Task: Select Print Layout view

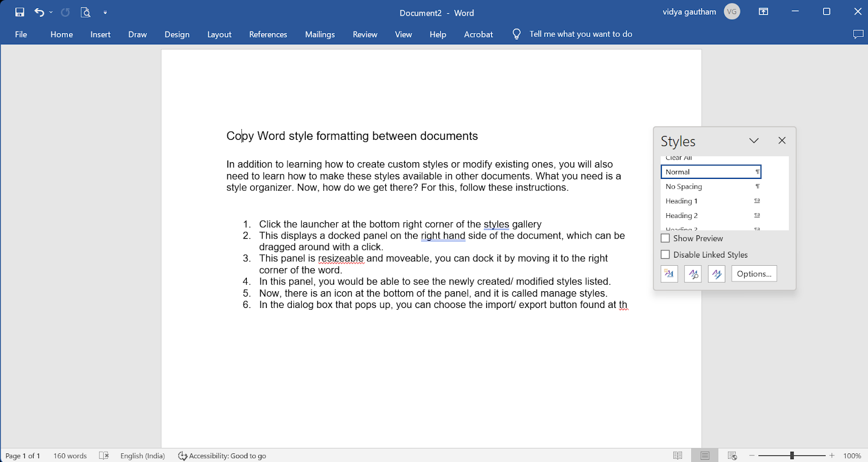Action: (705, 455)
